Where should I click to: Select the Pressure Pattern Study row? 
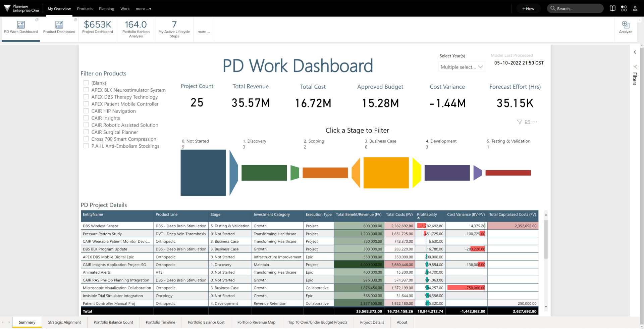(310, 234)
